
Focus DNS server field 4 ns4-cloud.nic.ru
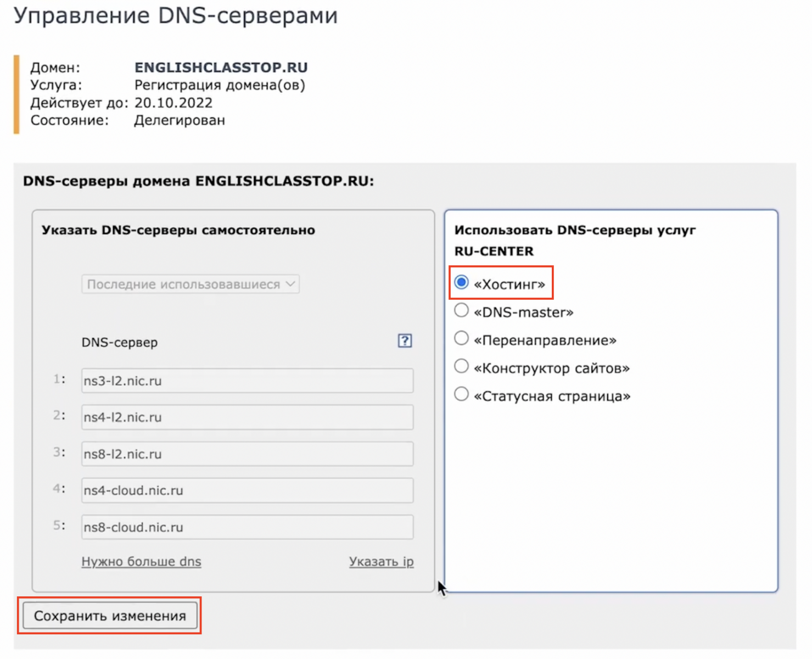[x=248, y=490]
